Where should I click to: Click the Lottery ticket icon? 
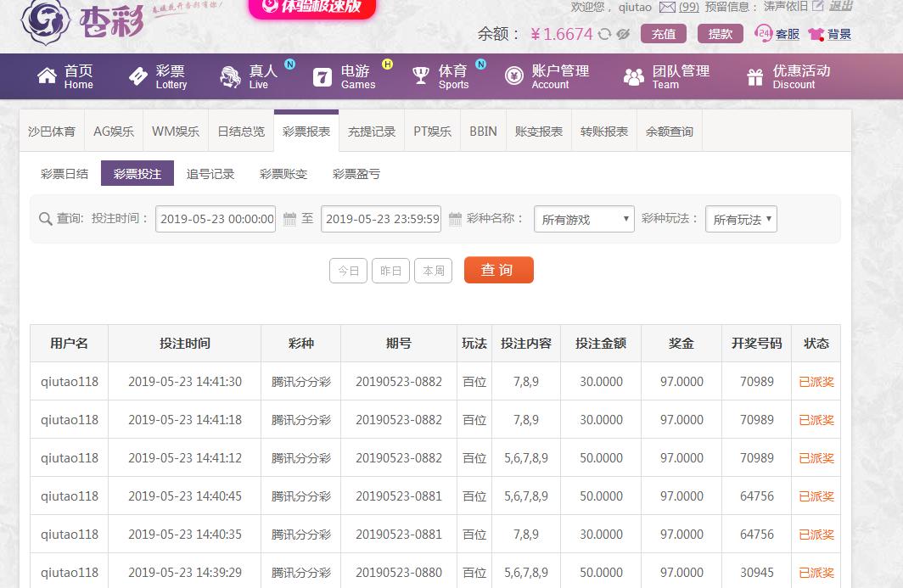138,76
